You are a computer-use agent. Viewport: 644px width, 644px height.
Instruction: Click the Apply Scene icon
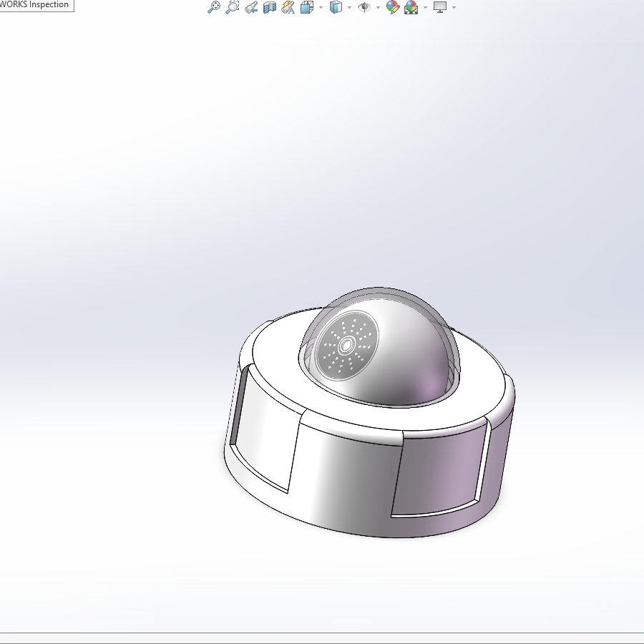pyautogui.click(x=411, y=7)
